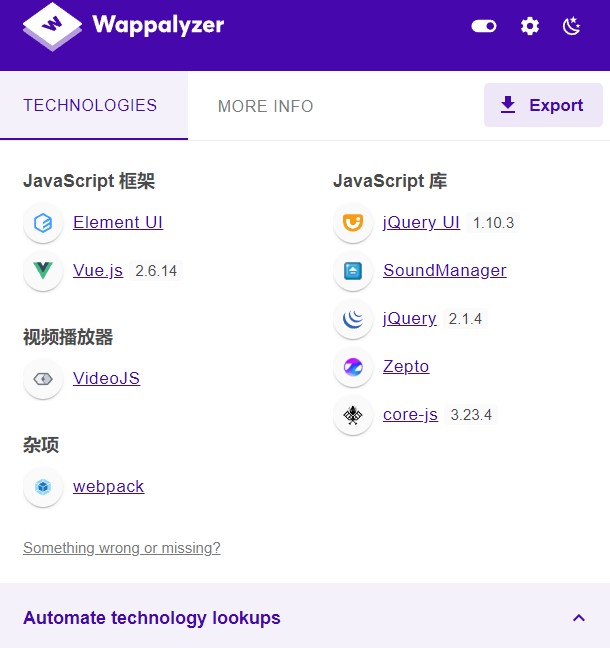Open the Zepto link
This screenshot has width=610, height=648.
[406, 367]
